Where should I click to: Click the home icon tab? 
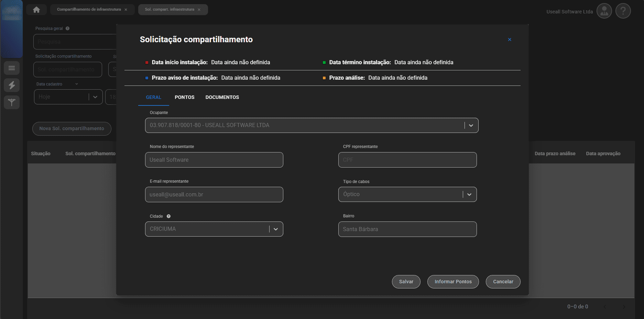(x=36, y=10)
